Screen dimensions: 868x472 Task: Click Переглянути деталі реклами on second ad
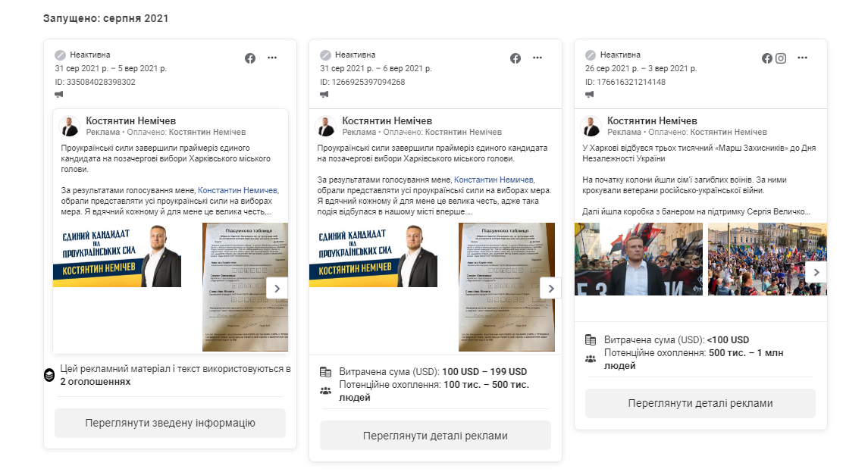435,436
